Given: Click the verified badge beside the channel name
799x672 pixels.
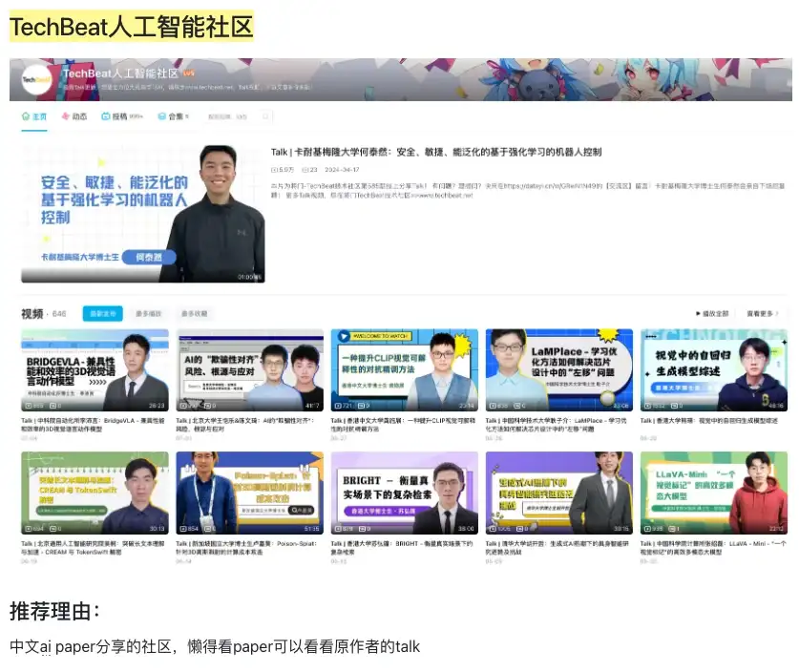Looking at the screenshot, I should [x=189, y=73].
